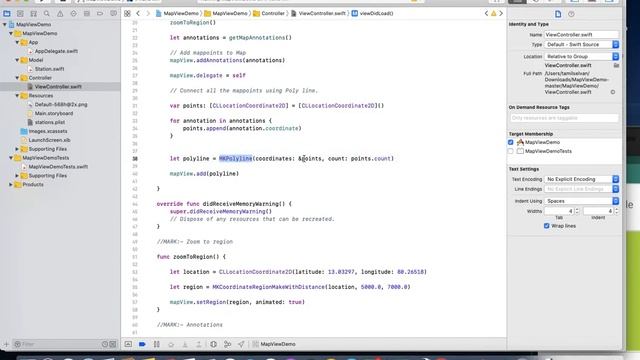Go forward in editor history
Image resolution: width=640 pixels, height=360 pixels.
click(148, 13)
